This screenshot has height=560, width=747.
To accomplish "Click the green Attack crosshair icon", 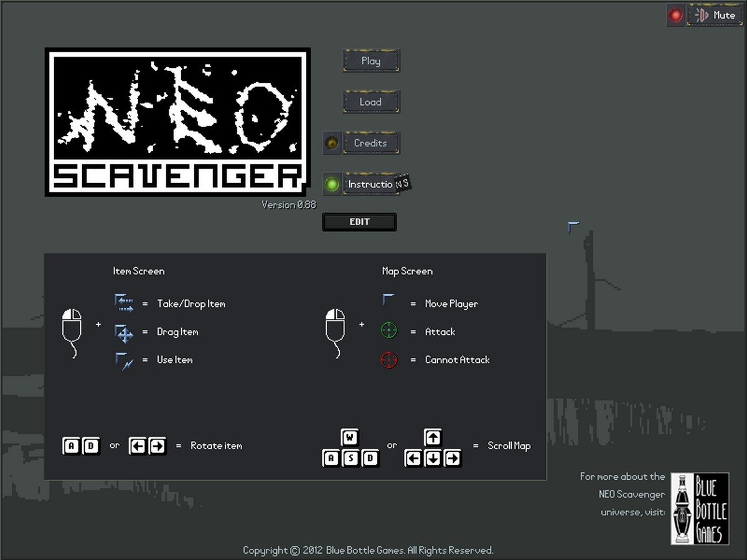I will 388,332.
